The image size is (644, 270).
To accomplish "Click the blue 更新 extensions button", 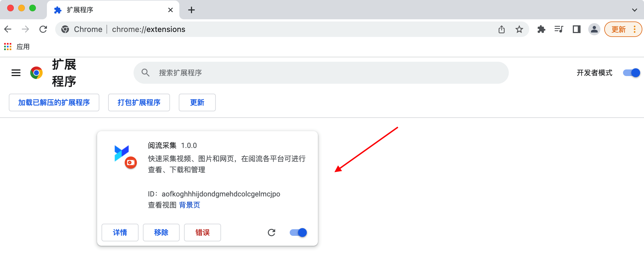I will point(197,102).
